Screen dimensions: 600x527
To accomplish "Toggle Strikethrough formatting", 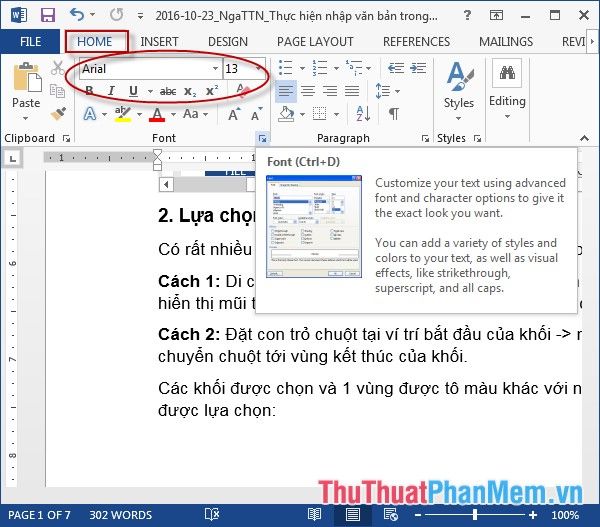I will pyautogui.click(x=168, y=91).
